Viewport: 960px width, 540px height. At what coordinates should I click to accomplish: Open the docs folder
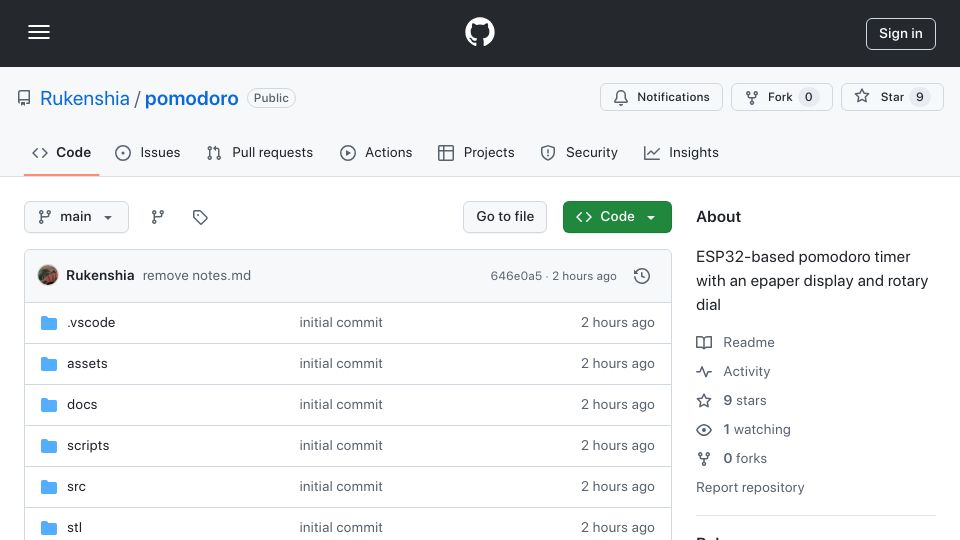pos(82,405)
